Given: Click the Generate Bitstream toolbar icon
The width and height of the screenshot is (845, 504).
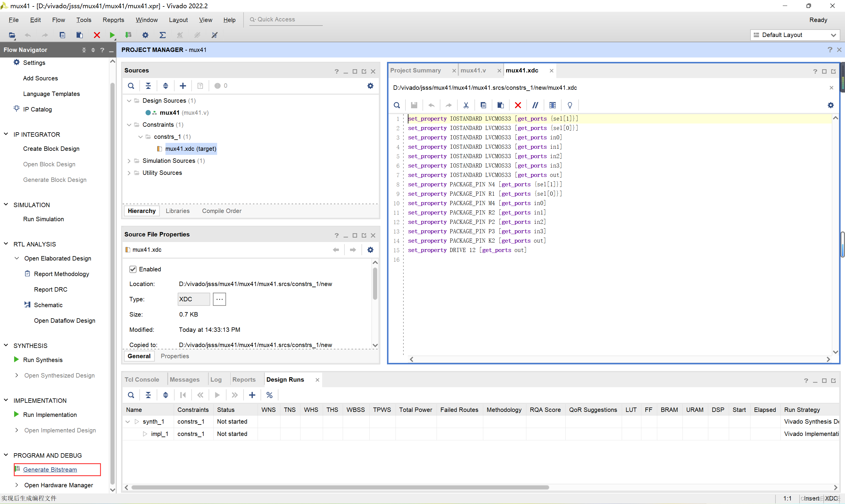Looking at the screenshot, I should (129, 35).
